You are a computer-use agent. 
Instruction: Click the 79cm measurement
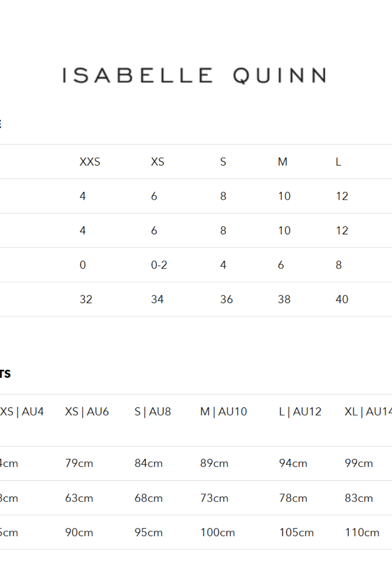[79, 463]
